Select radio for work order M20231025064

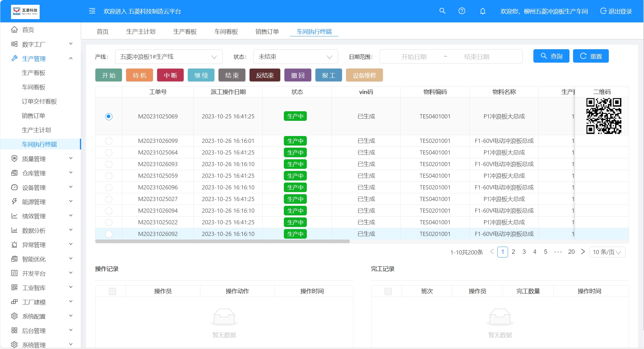109,152
